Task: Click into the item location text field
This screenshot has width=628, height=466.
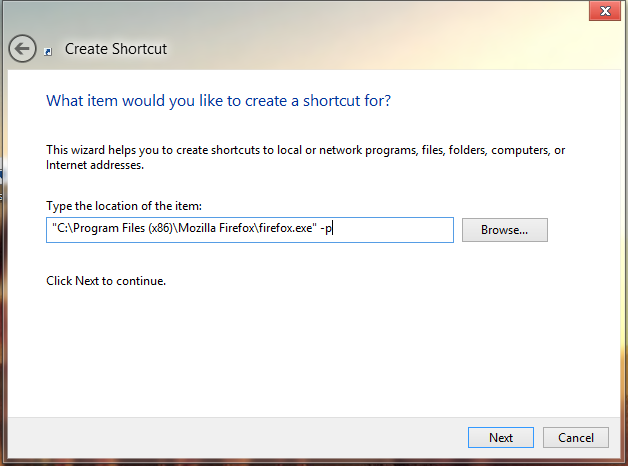Action: [250, 230]
